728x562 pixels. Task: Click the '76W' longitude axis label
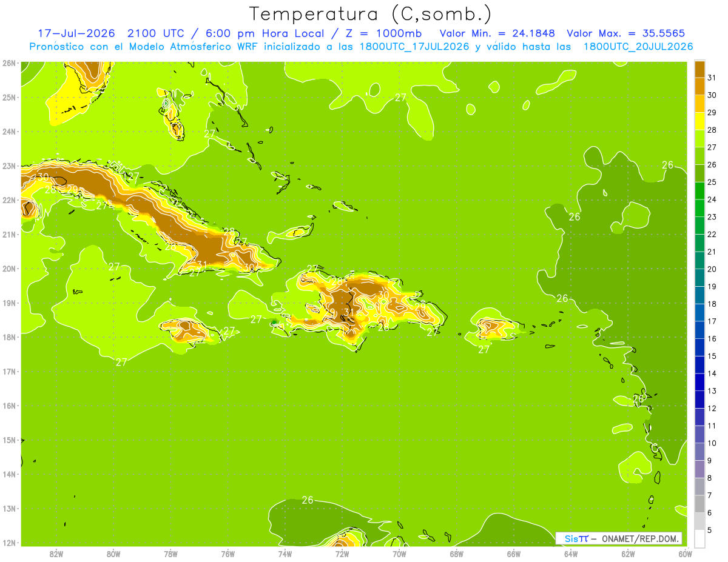click(x=227, y=554)
